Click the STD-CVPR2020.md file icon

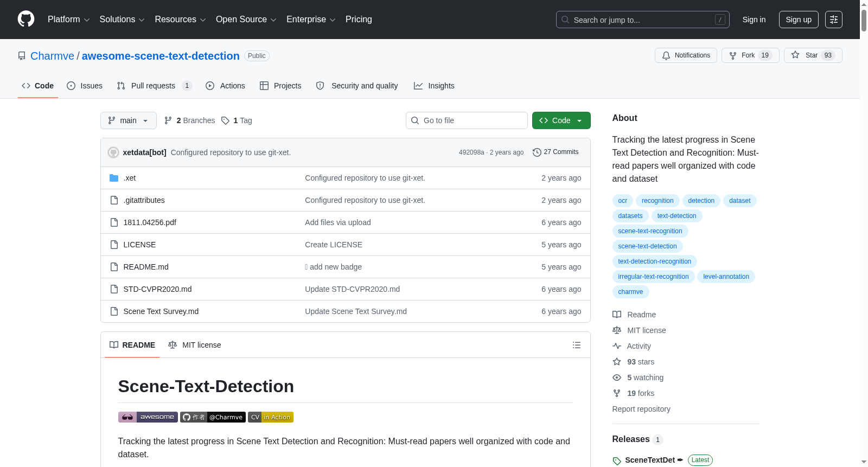[x=114, y=289]
